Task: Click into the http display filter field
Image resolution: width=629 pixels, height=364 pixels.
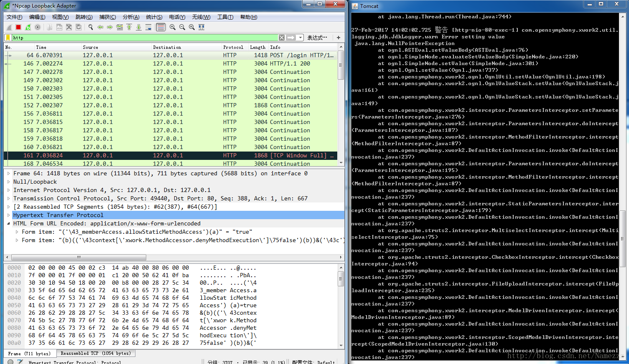Action: tap(144, 38)
